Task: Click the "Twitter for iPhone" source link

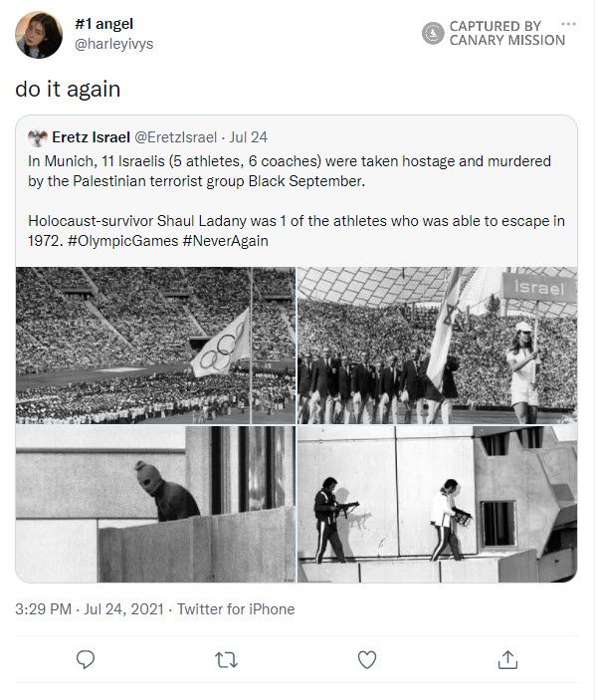Action: (x=236, y=608)
